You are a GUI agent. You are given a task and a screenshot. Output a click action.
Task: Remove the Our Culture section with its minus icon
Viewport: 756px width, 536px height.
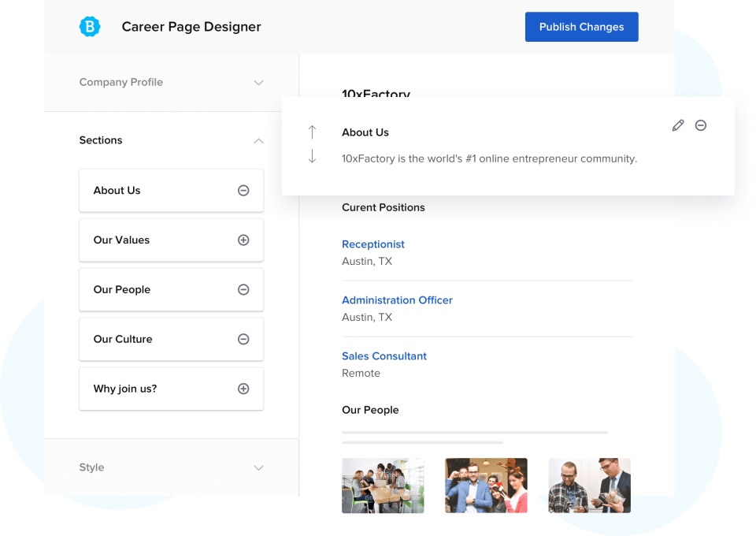click(243, 339)
